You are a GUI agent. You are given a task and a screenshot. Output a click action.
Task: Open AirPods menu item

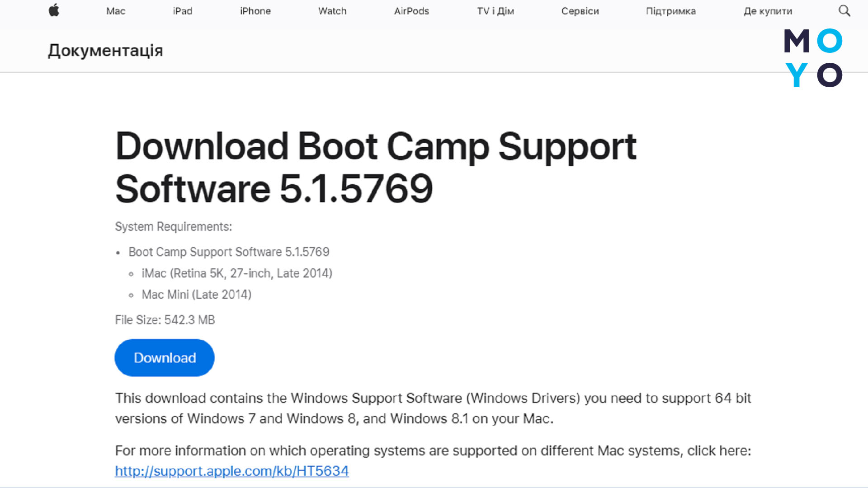[412, 11]
